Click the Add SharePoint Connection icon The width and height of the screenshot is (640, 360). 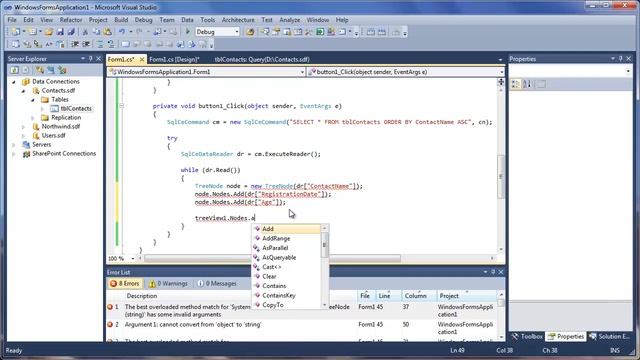62,70
